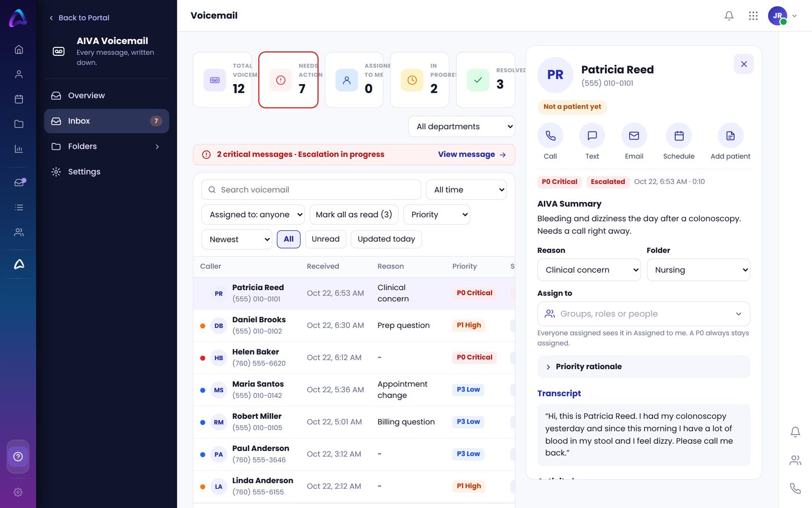Select the Needs Action stat card

288,80
